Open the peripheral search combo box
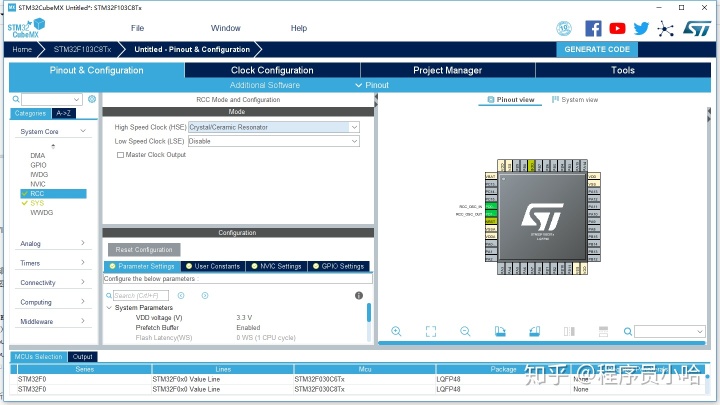Viewport: 720px width, 405px height. (51, 99)
